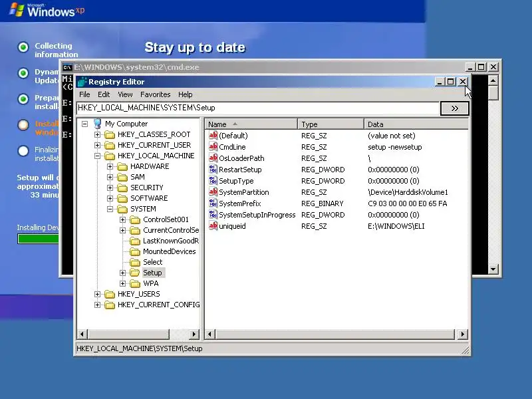Click the HKEY_CURRENT_CONFIG folder icon
This screenshot has width=532, height=399.
pyautogui.click(x=110, y=305)
